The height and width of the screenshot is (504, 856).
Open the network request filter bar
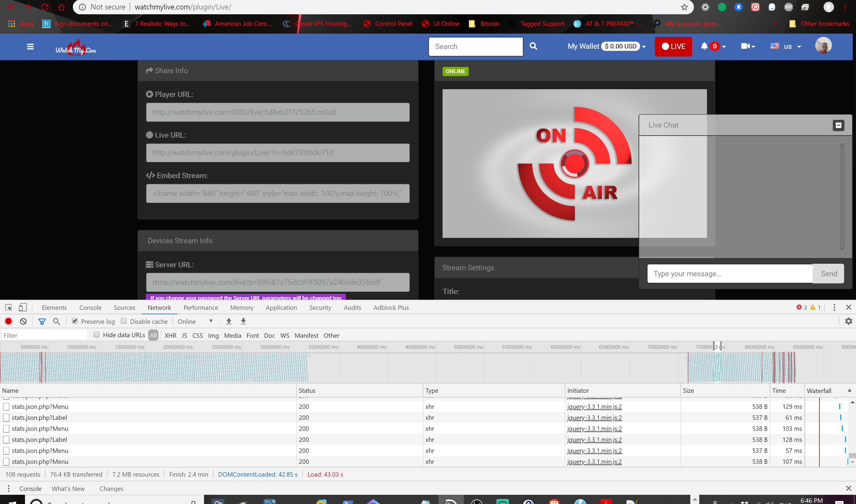pyautogui.click(x=42, y=321)
